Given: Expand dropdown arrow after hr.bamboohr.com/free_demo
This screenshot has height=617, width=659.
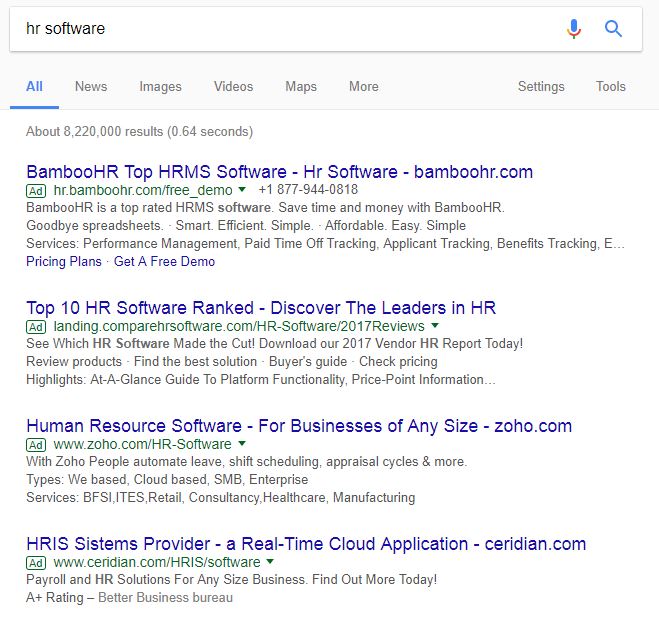Looking at the screenshot, I should click(x=242, y=190).
